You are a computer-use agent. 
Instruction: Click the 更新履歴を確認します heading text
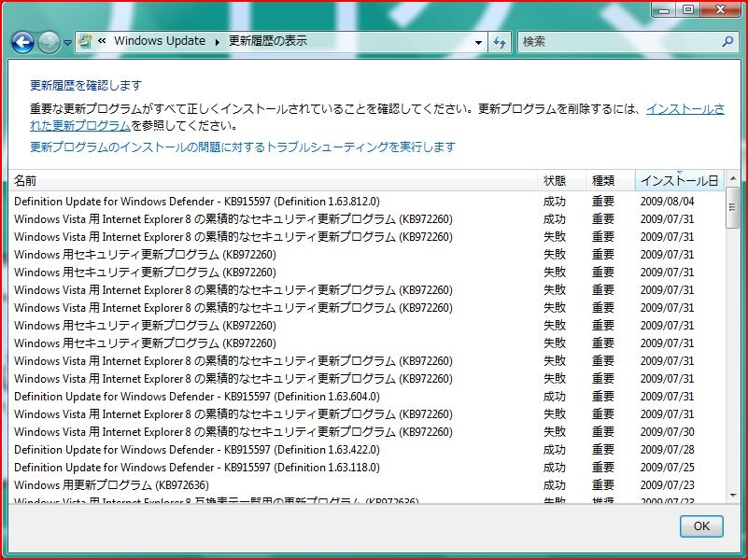[86, 85]
